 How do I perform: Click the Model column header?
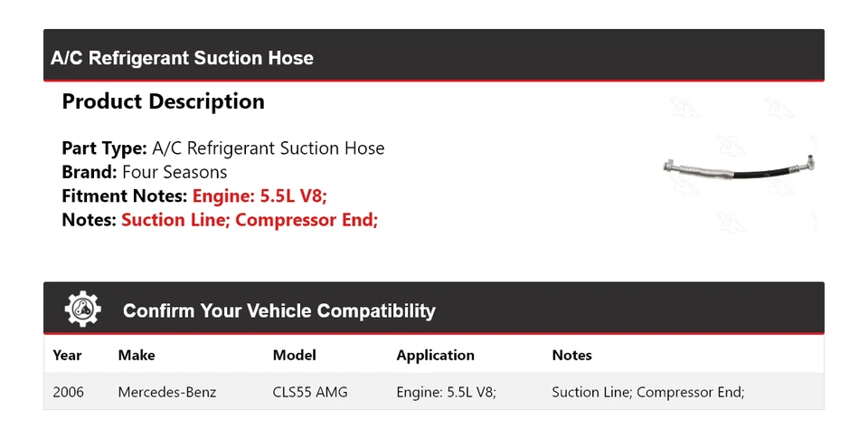[294, 355]
